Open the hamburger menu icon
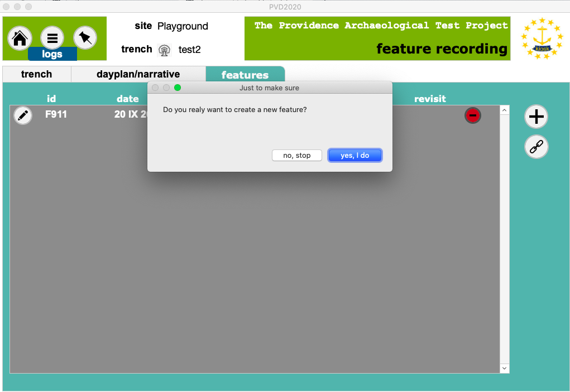The height and width of the screenshot is (392, 570). 52,38
